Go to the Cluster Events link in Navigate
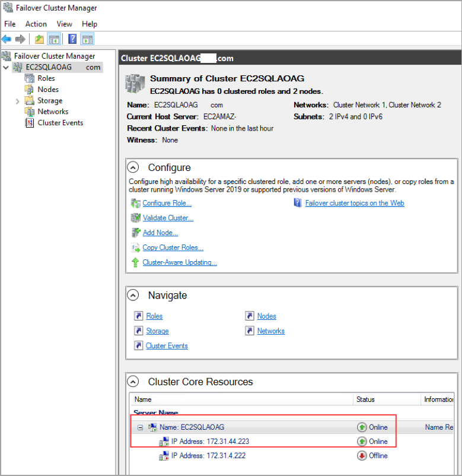462x476 pixels. click(167, 346)
